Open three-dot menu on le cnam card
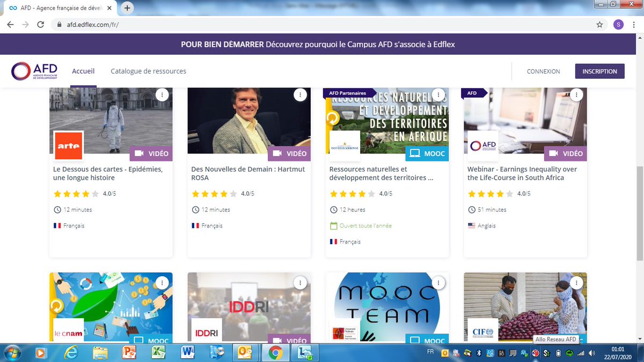The width and height of the screenshot is (644, 362). 162,283
